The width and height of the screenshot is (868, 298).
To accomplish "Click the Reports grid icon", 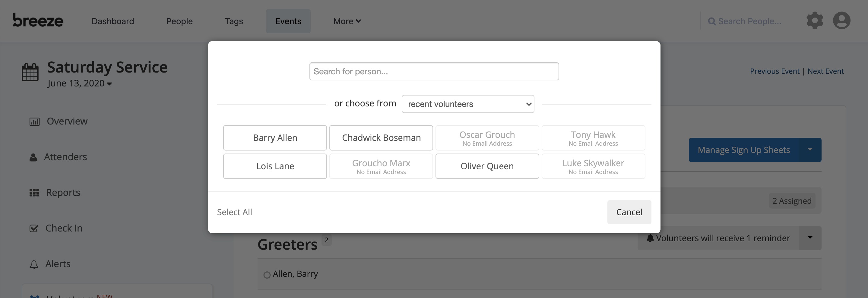I will tap(34, 193).
